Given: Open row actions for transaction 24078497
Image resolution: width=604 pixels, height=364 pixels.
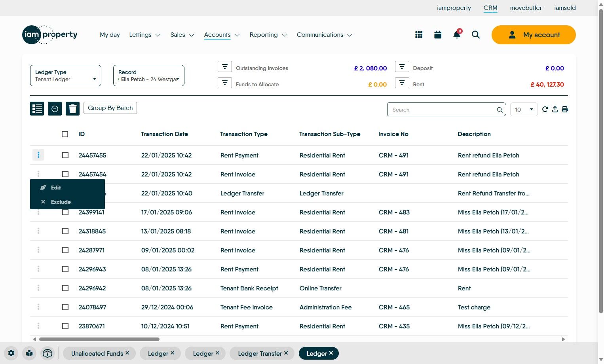Looking at the screenshot, I should [38, 307].
